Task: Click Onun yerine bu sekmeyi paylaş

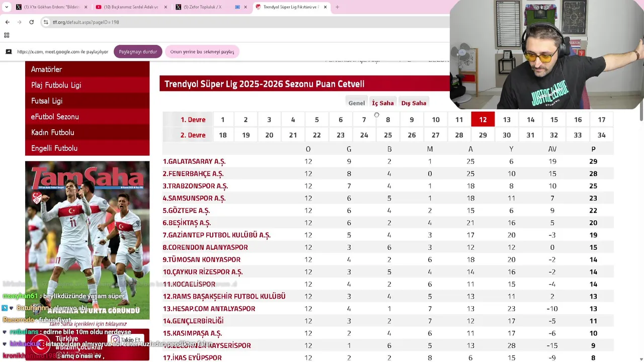Action: click(202, 51)
